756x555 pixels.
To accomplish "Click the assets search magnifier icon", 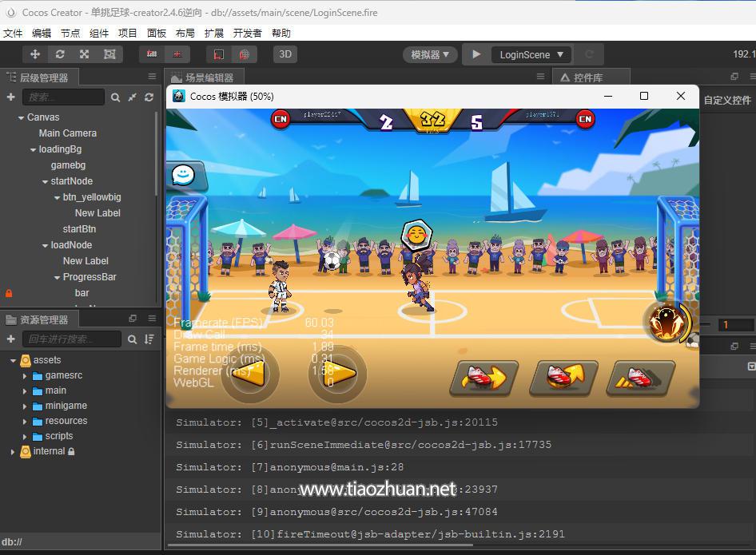I will point(132,339).
